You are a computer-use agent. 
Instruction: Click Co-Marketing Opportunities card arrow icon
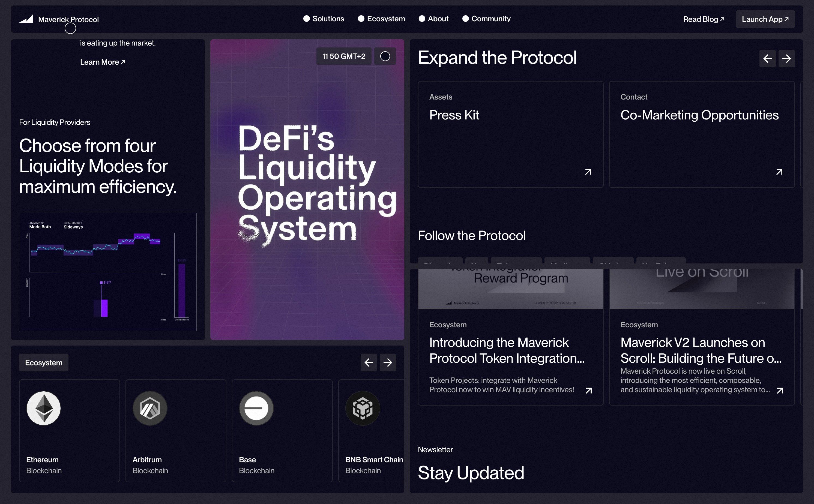point(779,172)
